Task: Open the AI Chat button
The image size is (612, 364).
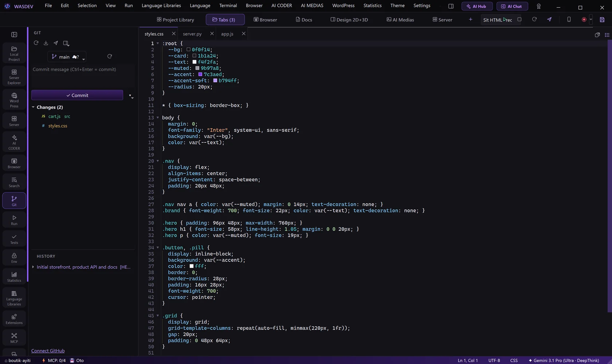Action: click(512, 6)
